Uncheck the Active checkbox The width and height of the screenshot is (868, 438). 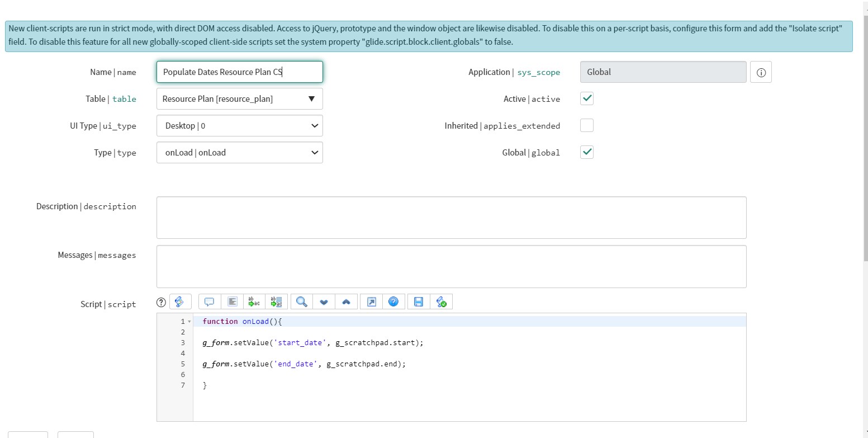click(x=586, y=99)
